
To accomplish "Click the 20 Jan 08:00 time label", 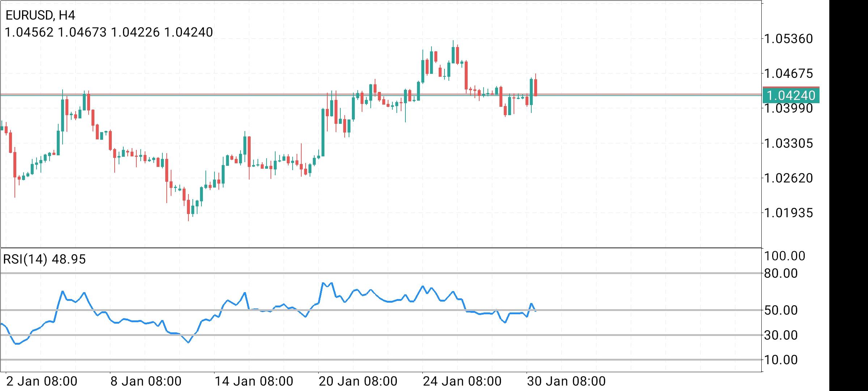I will click(358, 381).
